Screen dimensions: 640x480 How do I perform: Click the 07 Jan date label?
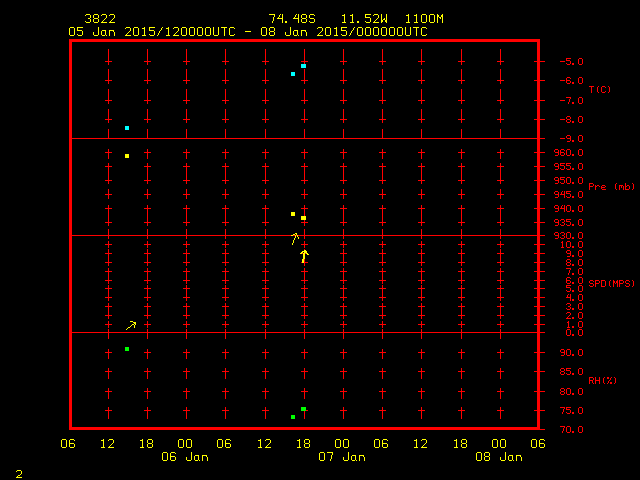tap(341, 457)
